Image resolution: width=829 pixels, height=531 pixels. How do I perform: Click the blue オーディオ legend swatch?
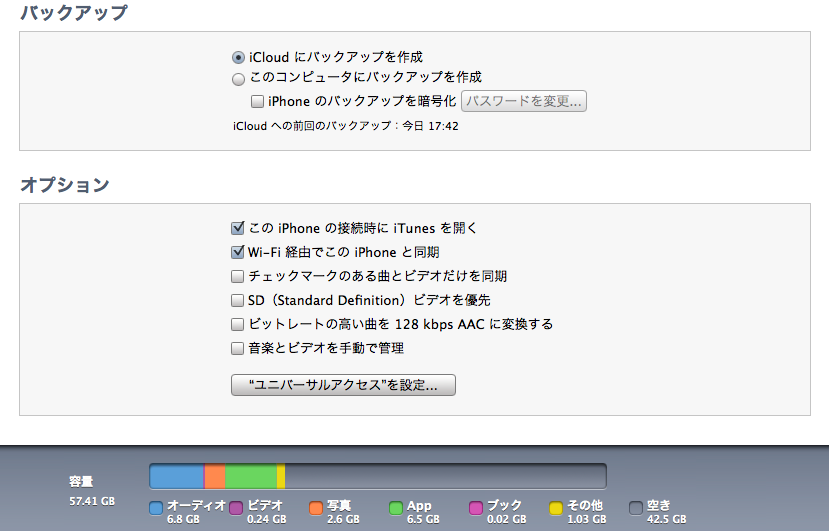pyautogui.click(x=156, y=508)
